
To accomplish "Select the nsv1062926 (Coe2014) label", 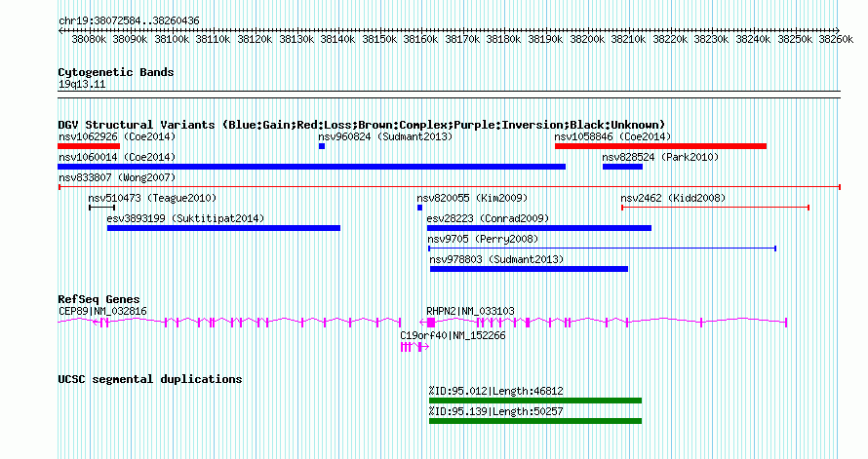I will coord(117,136).
